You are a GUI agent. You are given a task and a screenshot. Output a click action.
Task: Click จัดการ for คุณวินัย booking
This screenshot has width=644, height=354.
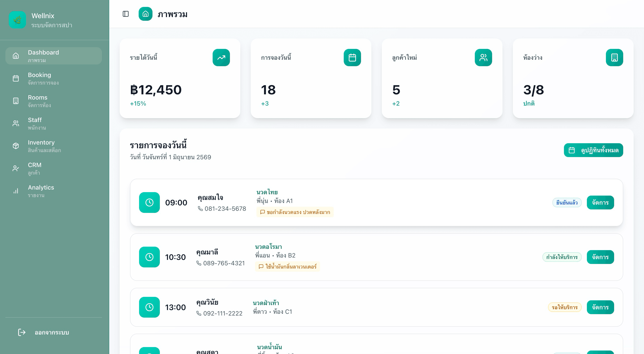point(600,307)
